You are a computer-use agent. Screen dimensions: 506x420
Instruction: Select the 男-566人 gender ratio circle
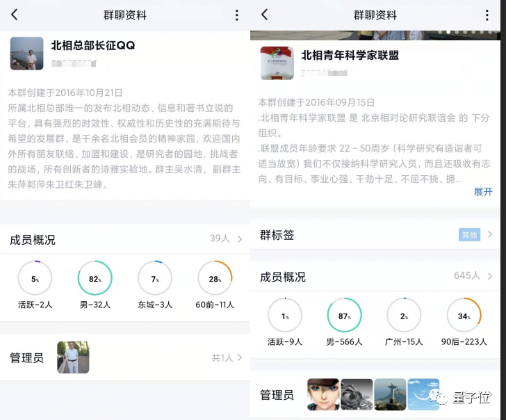point(345,315)
